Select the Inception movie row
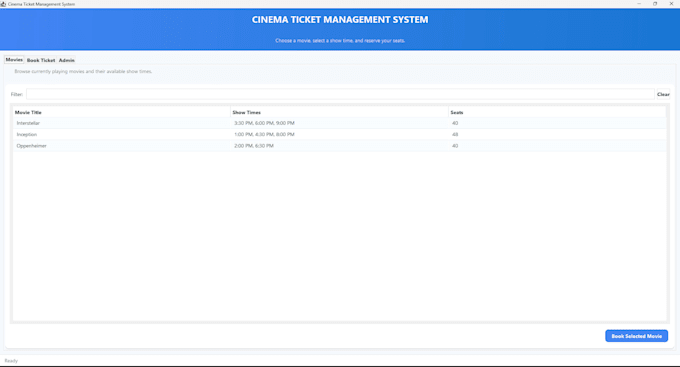 tap(339, 134)
